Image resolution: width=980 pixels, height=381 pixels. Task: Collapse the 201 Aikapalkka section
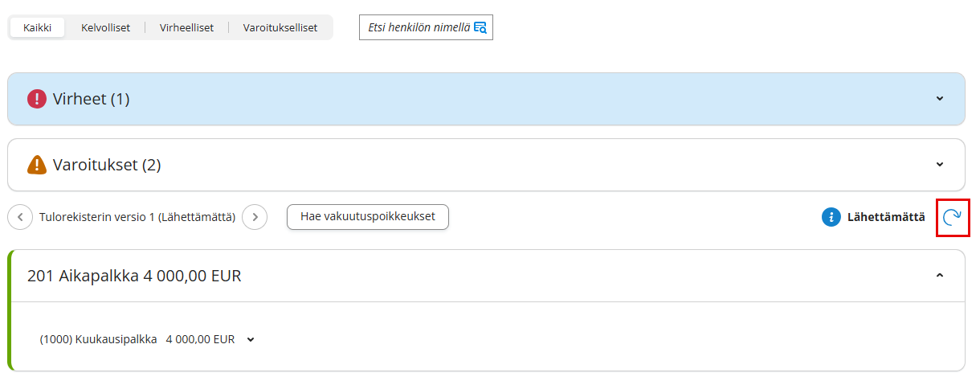click(x=940, y=276)
